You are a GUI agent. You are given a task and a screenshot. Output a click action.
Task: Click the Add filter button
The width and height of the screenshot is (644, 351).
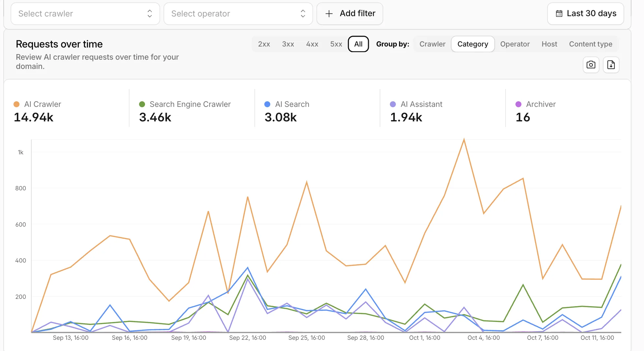coord(350,14)
